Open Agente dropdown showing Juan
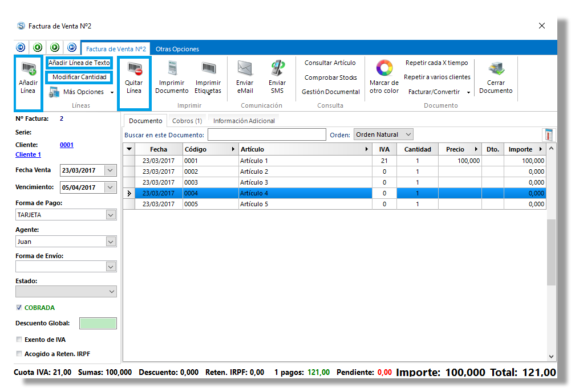The width and height of the screenshot is (571, 392). (111, 242)
